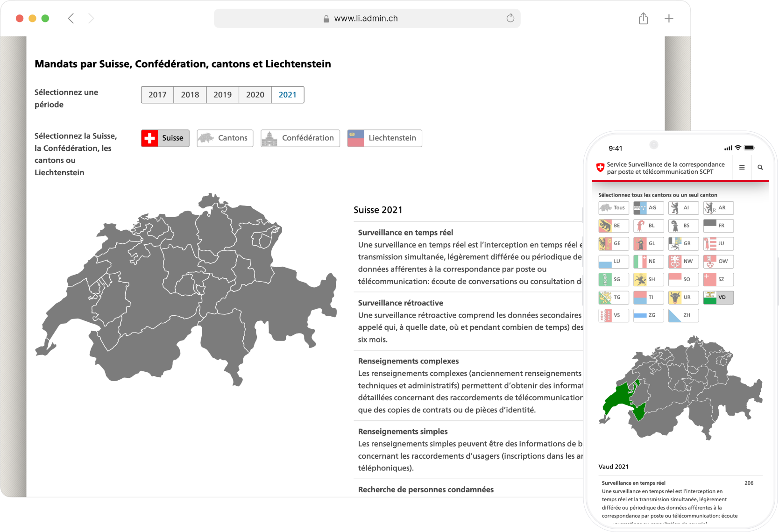Click 'Surveillance en temps réel' desktop heading
The image size is (779, 532).
point(405,233)
